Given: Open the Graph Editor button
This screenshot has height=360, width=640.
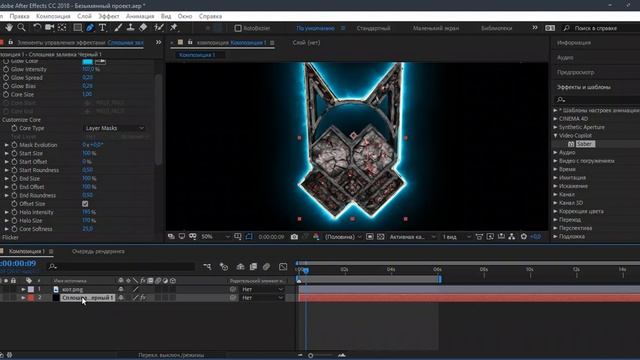Looking at the screenshot, I should pos(283,267).
